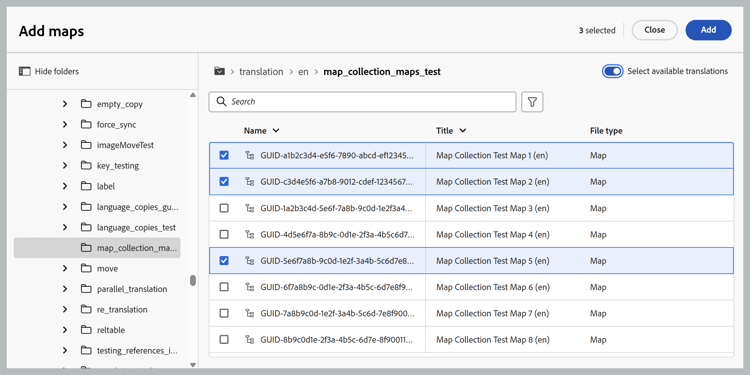Click the magnifier icon in Search box
Viewport: 750px width, 375px height.
click(221, 101)
